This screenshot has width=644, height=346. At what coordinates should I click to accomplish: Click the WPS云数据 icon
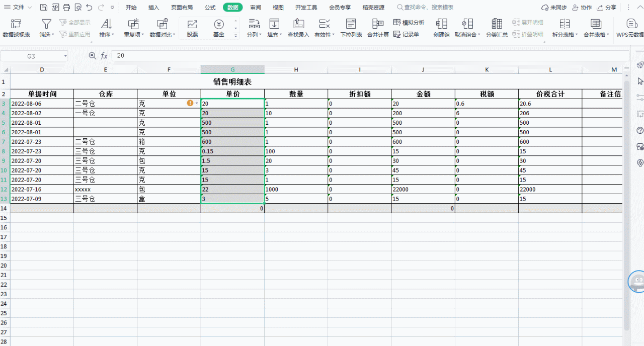[x=632, y=24]
